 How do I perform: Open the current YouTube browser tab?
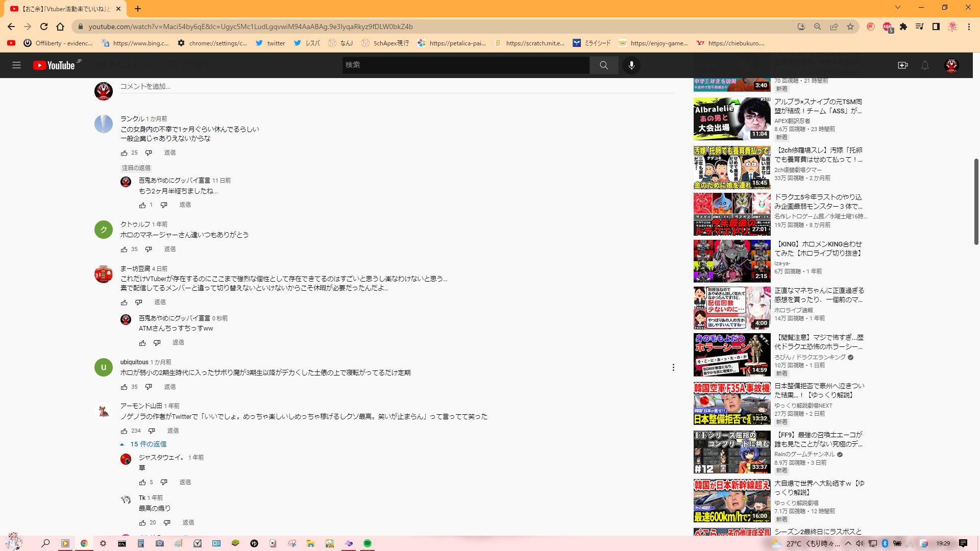tap(64, 9)
